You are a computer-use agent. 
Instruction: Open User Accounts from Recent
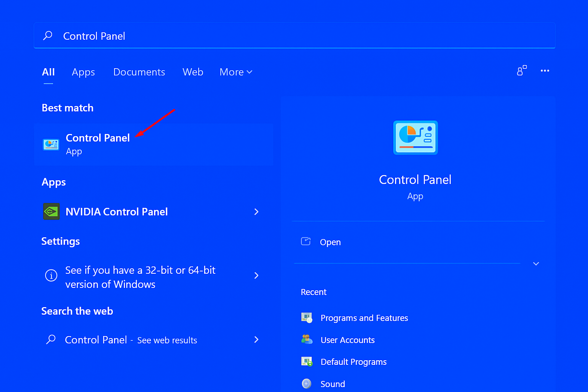[348, 340]
